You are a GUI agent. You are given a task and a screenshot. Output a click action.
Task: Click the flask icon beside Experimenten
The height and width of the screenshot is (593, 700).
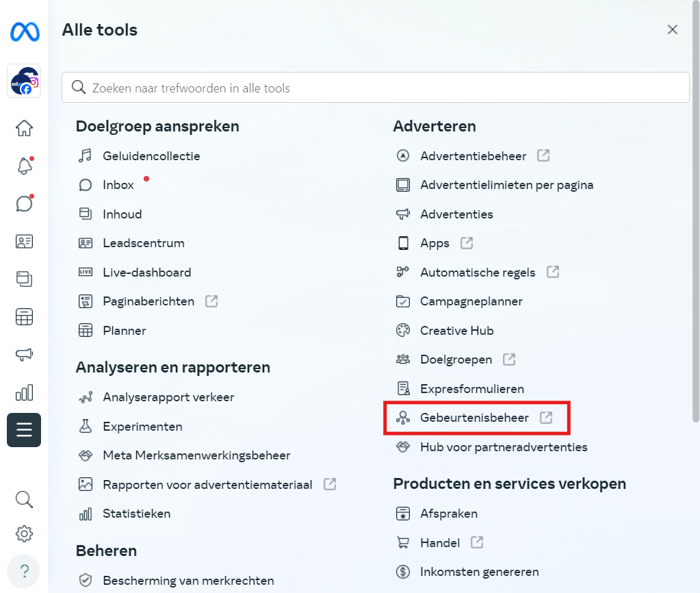(x=86, y=426)
